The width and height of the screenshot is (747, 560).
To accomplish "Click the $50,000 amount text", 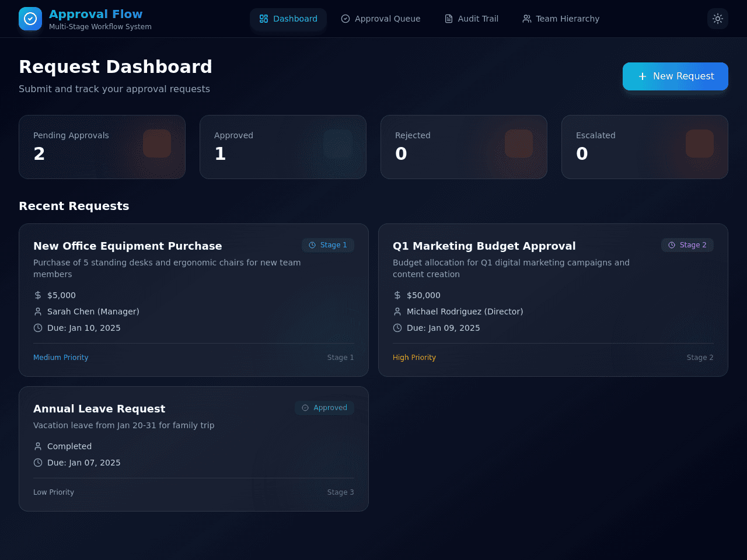I will pos(424,295).
